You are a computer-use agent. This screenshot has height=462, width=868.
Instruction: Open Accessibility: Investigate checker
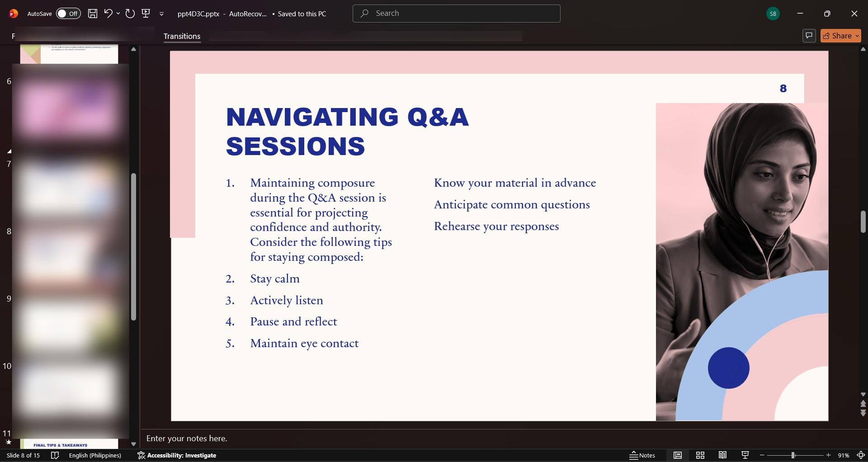pos(177,455)
